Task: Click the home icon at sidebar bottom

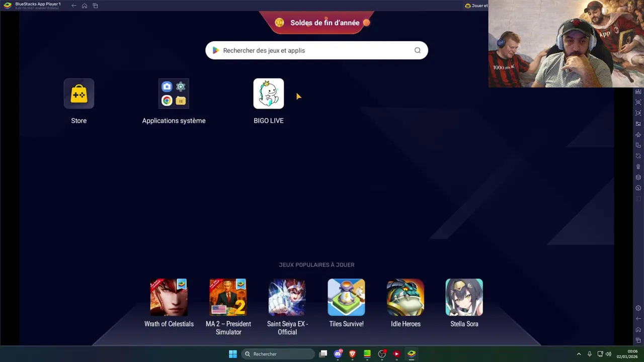Action: click(x=638, y=330)
